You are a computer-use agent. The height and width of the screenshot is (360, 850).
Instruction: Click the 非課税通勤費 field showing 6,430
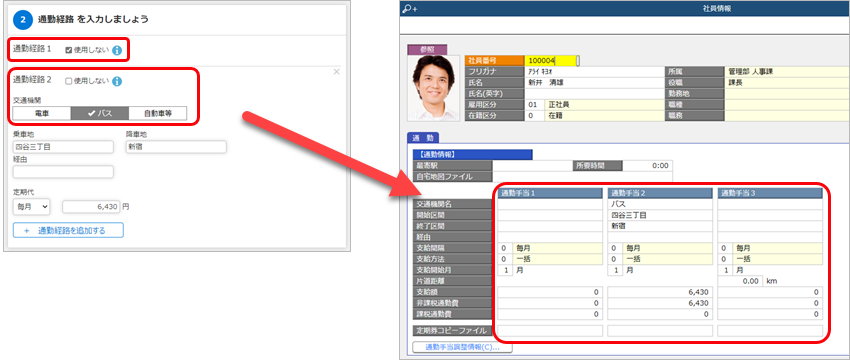click(660, 303)
